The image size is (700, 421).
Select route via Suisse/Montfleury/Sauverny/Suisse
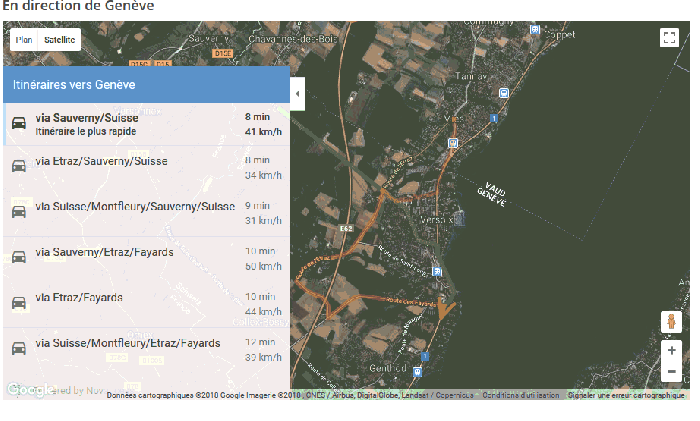pyautogui.click(x=146, y=213)
